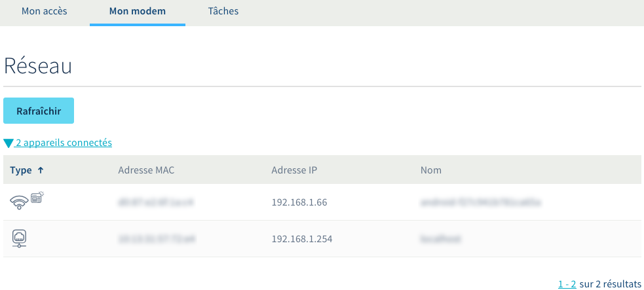The width and height of the screenshot is (644, 290).
Task: Click the MAC address of the 192.168.1.66 device
Action: 157,202
